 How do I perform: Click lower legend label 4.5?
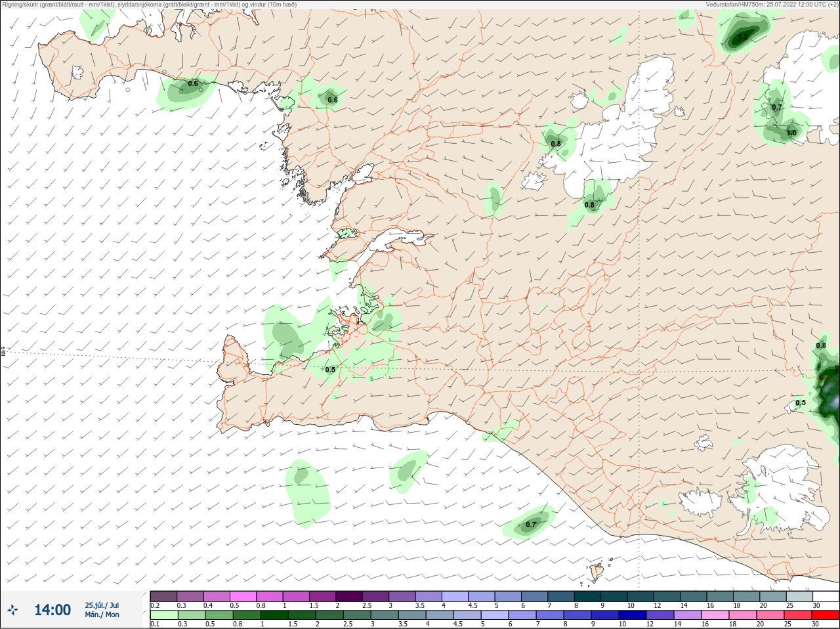458,624
